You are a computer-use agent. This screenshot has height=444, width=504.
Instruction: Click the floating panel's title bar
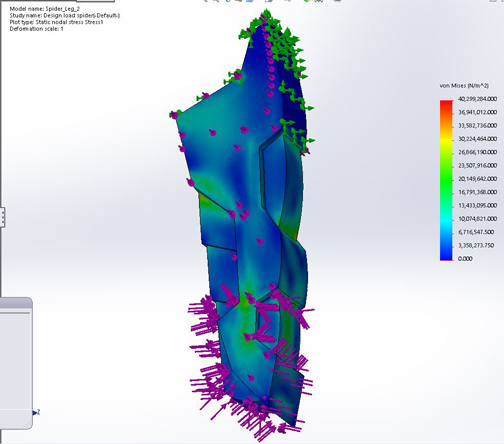click(16, 303)
